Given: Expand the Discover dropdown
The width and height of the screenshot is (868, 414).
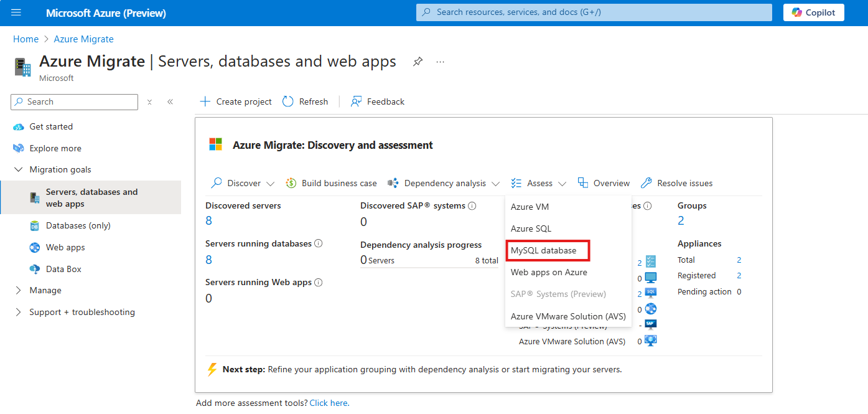Looking at the screenshot, I should [x=269, y=183].
